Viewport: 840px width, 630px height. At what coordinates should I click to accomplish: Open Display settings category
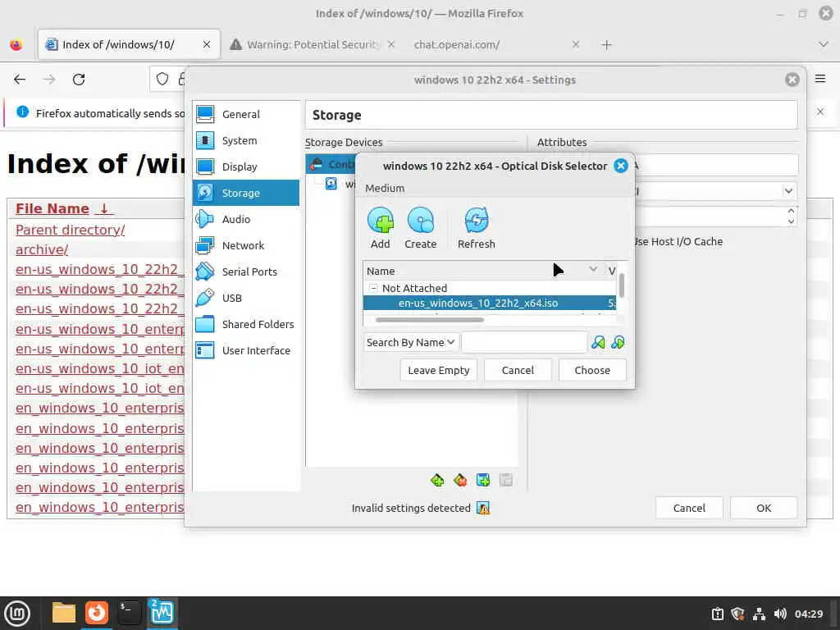[246, 167]
